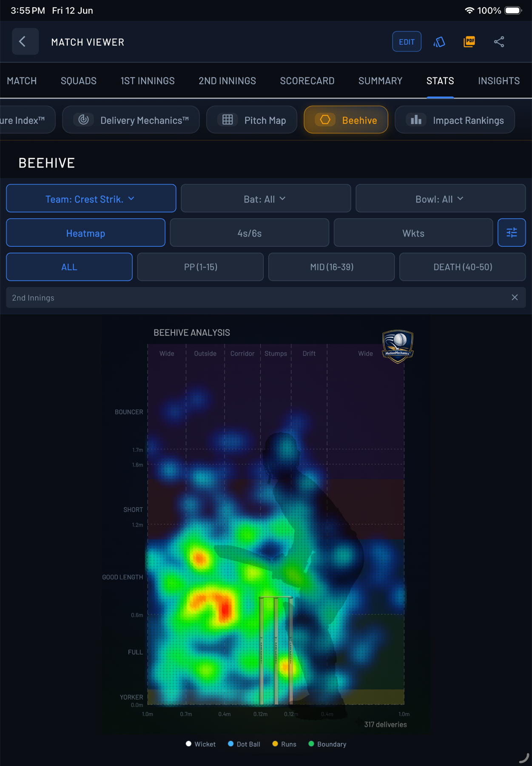Remove the 2nd Innings filter with X
The image size is (532, 766).
click(515, 297)
